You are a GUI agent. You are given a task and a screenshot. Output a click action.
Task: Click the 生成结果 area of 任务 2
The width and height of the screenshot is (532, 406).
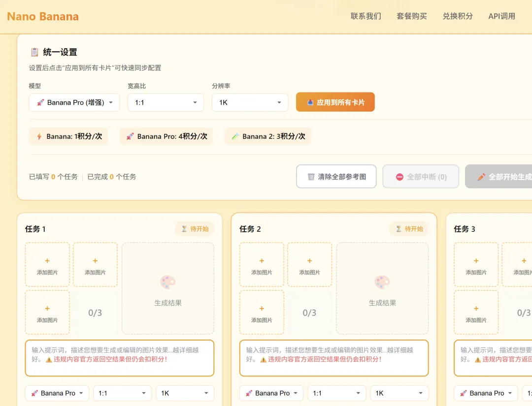click(382, 288)
